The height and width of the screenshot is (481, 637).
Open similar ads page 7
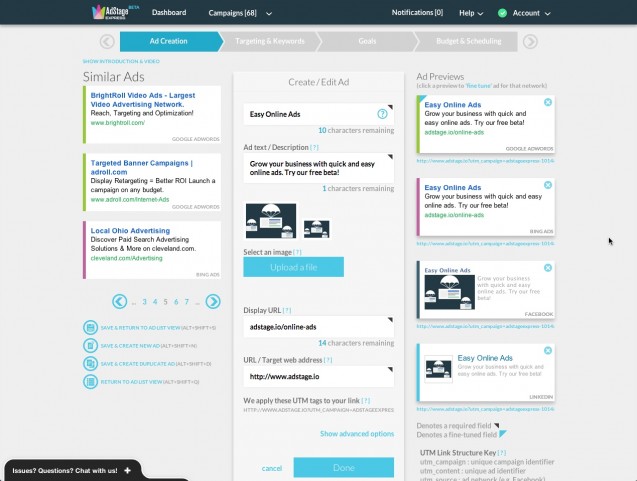(186, 302)
